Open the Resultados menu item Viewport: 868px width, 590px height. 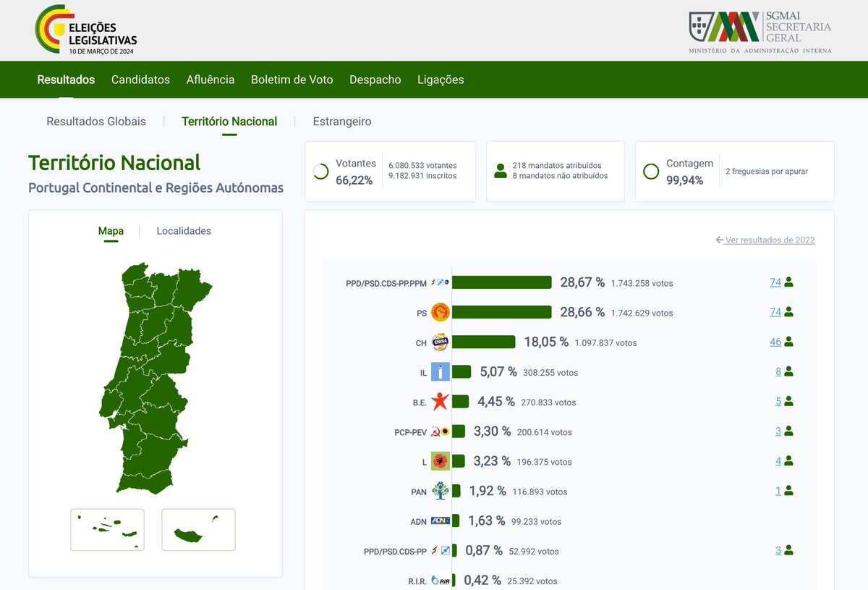pos(66,80)
